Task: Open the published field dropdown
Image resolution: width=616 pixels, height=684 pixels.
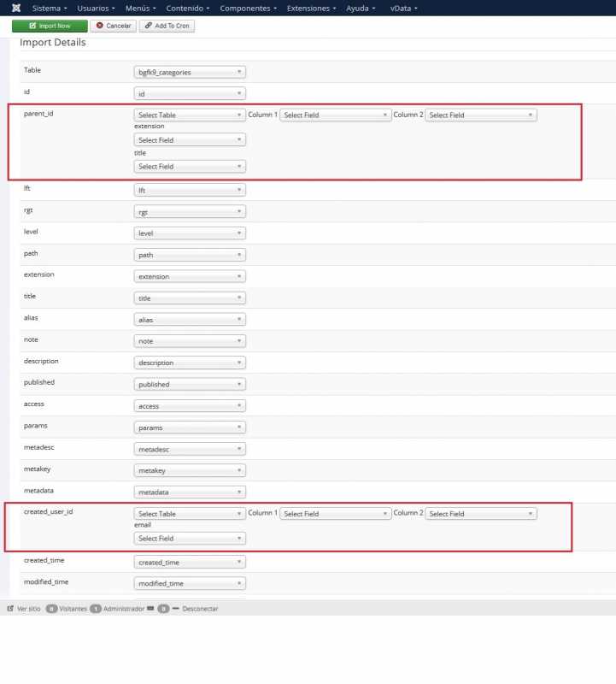Action: [190, 385]
